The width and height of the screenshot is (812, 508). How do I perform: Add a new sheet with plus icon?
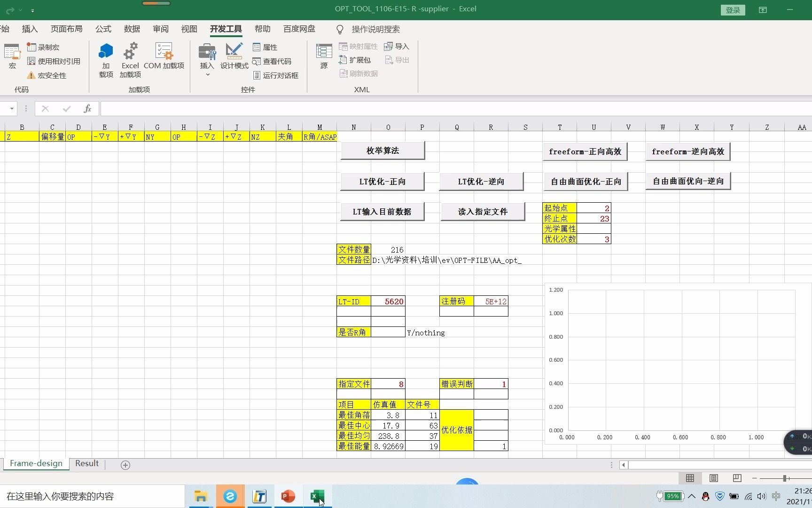pyautogui.click(x=125, y=465)
